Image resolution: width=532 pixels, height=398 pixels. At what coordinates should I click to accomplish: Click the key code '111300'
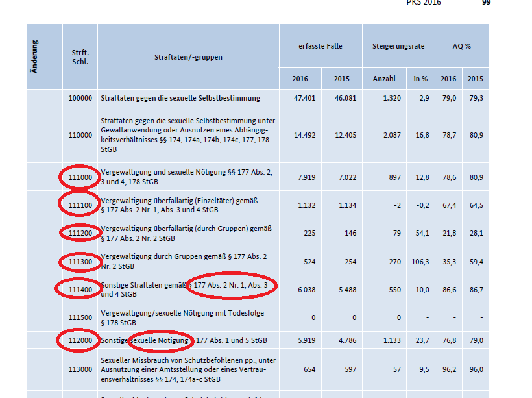[80, 262]
